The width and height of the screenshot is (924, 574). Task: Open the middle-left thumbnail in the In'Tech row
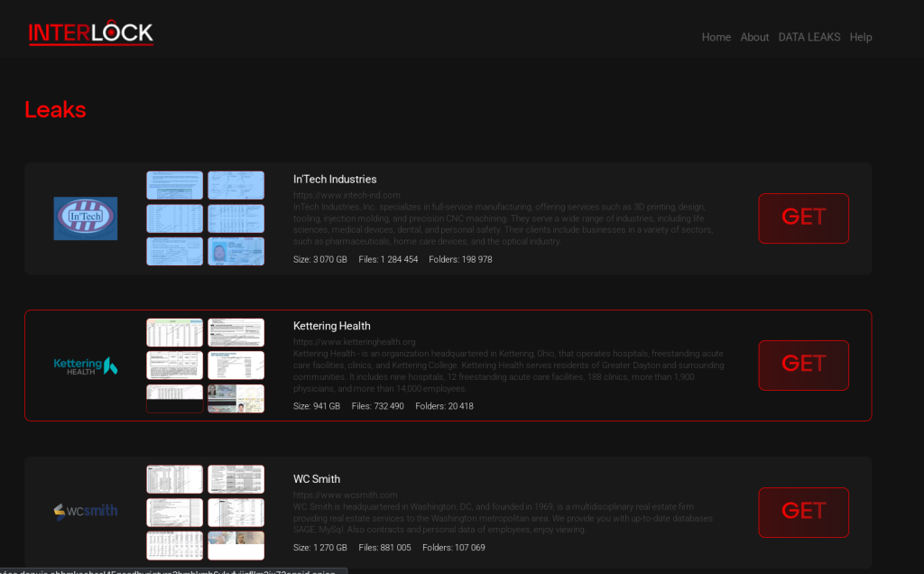click(x=174, y=218)
